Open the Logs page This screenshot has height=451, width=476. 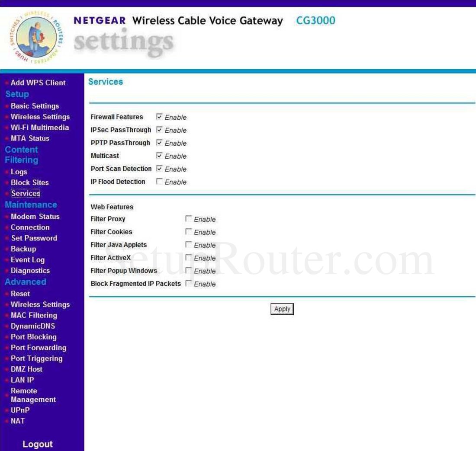tap(19, 172)
